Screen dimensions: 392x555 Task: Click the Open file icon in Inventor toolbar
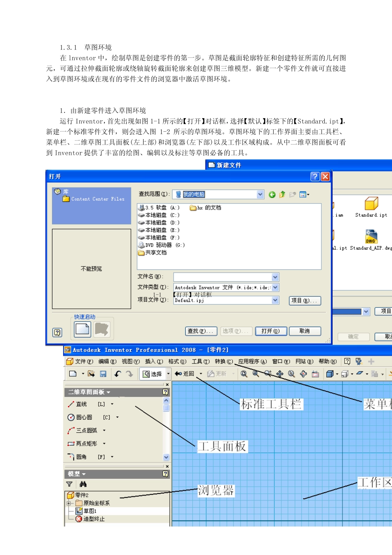[92, 374]
